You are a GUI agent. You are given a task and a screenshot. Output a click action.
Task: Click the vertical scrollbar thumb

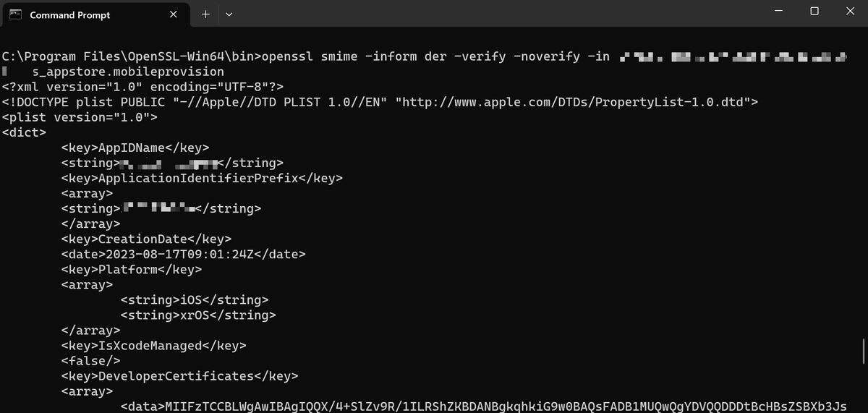(x=864, y=352)
